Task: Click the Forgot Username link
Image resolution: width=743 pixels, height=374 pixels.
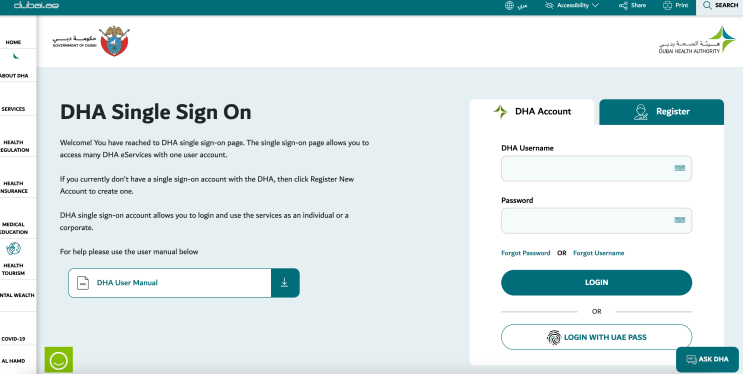Action: click(x=598, y=253)
